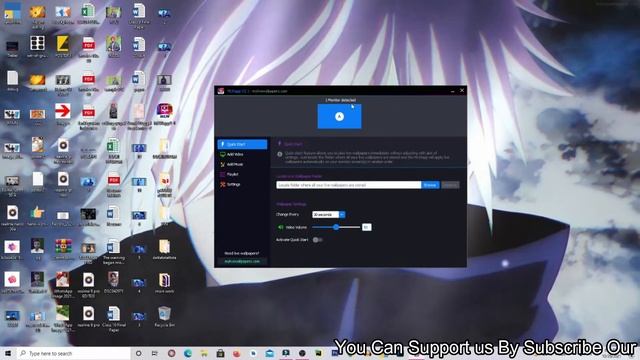Click the Cortana circle on taskbar

pyautogui.click(x=138, y=353)
